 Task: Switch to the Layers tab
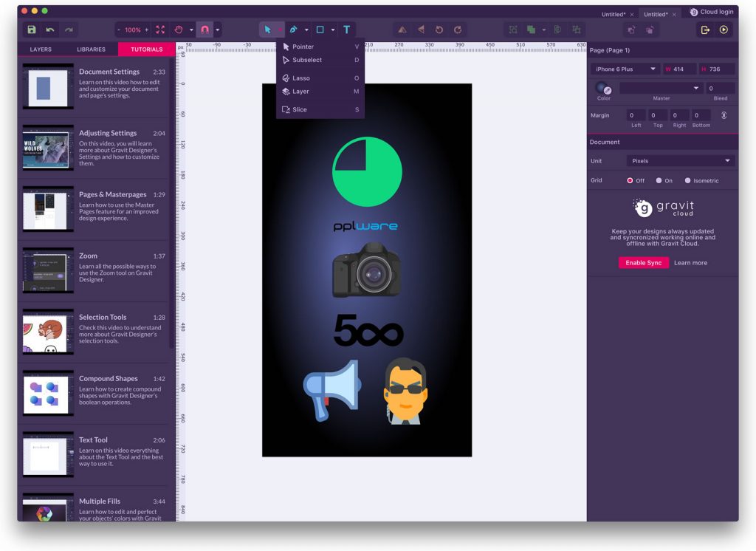pyautogui.click(x=40, y=49)
